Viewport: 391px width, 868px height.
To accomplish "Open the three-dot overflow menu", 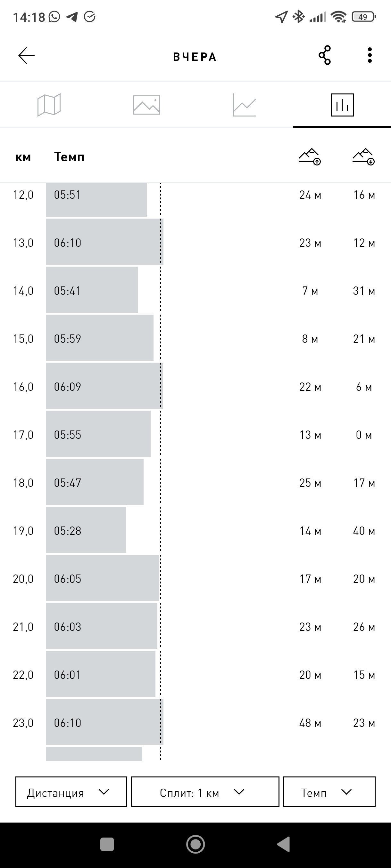I will pos(370,55).
